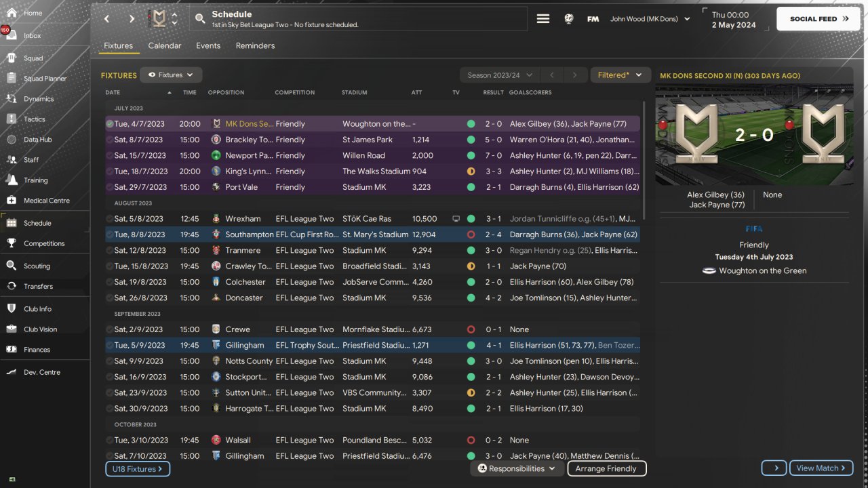Click the FM logo icon
868x488 pixels.
593,19
